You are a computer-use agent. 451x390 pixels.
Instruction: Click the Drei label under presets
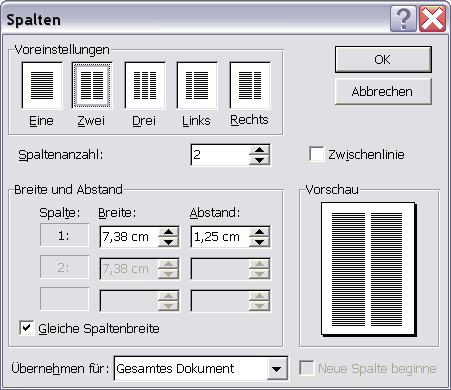pyautogui.click(x=144, y=121)
